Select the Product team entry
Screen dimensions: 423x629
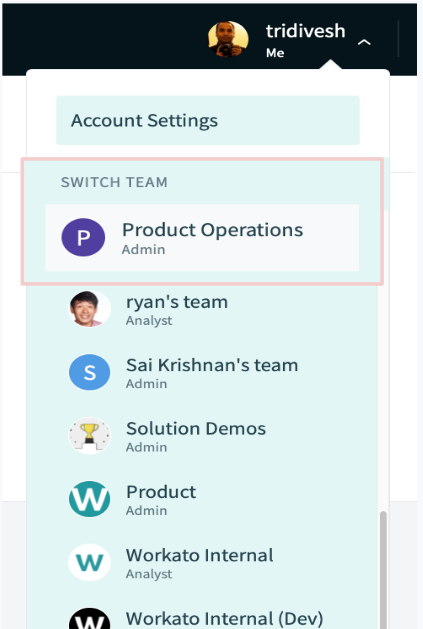[202, 499]
